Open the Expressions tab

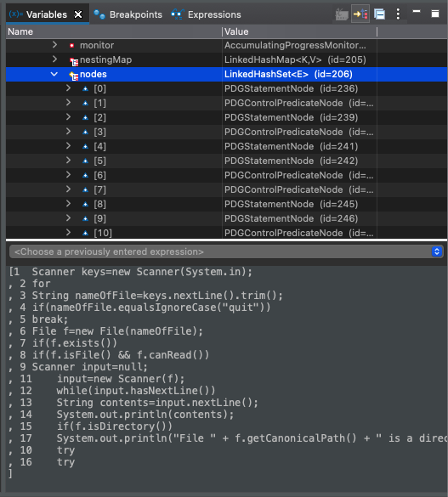pyautogui.click(x=206, y=14)
